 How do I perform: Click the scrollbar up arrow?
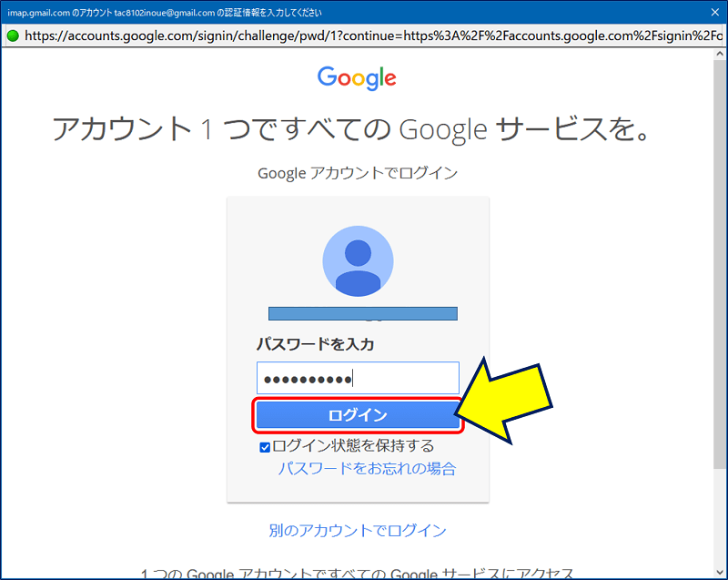(720, 54)
